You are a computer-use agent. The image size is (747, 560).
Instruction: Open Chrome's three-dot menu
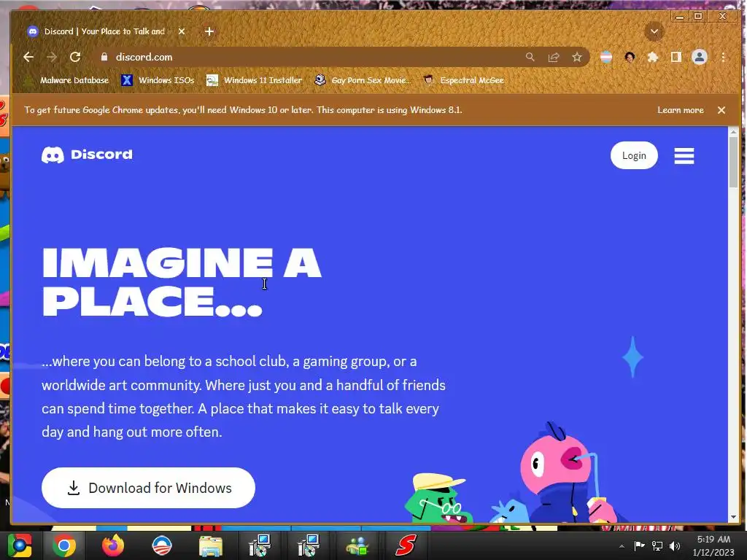(x=723, y=57)
